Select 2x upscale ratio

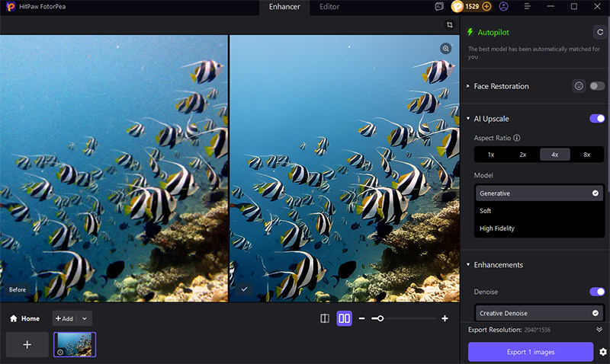pyautogui.click(x=523, y=155)
